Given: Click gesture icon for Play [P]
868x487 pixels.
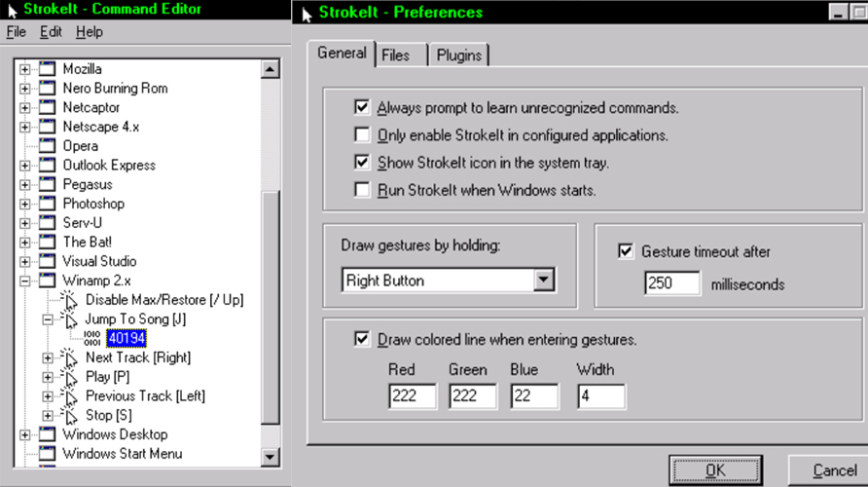Looking at the screenshot, I should 69,377.
